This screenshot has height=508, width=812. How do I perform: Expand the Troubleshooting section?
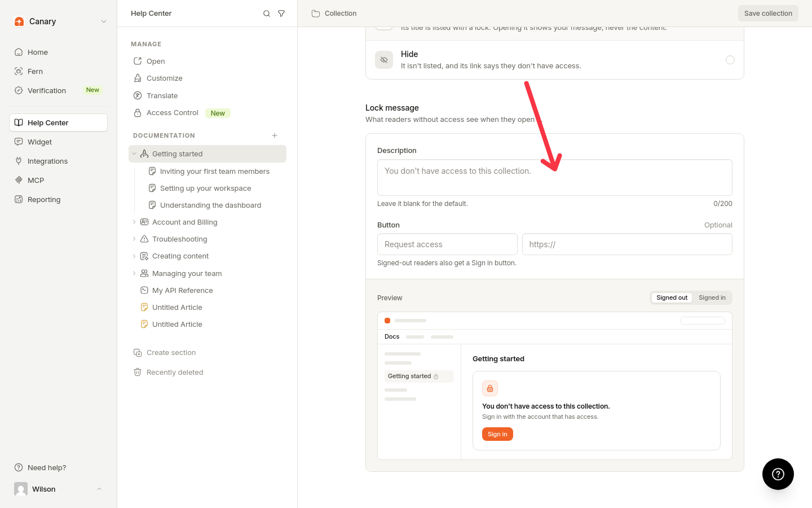(x=134, y=239)
